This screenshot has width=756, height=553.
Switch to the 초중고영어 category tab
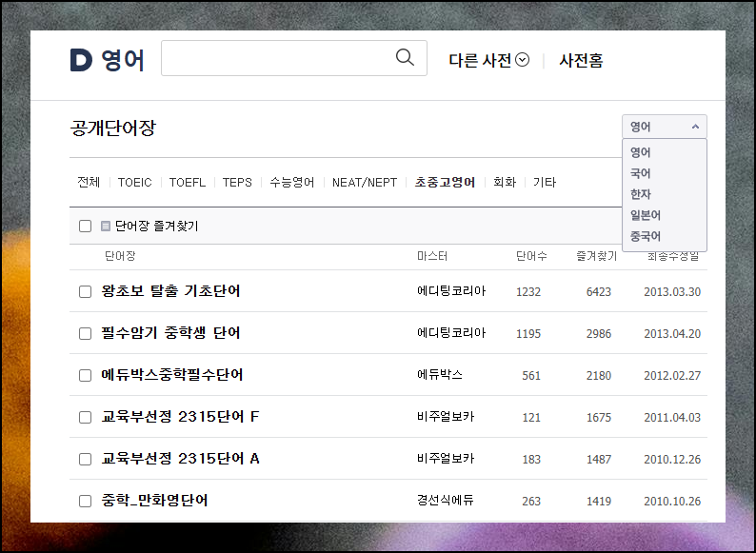click(x=445, y=182)
